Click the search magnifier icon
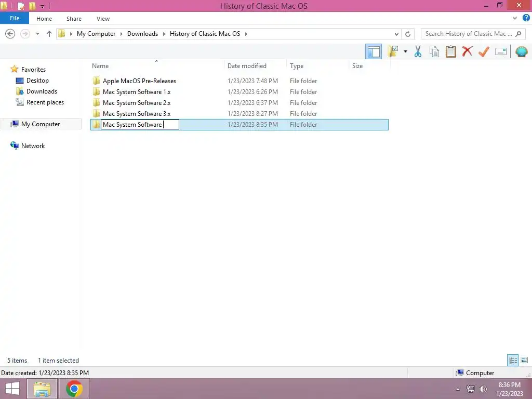Image resolution: width=532 pixels, height=399 pixels. [x=518, y=34]
